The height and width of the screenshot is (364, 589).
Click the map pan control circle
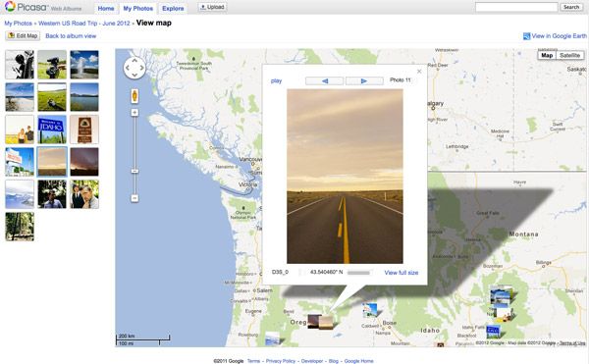point(134,68)
